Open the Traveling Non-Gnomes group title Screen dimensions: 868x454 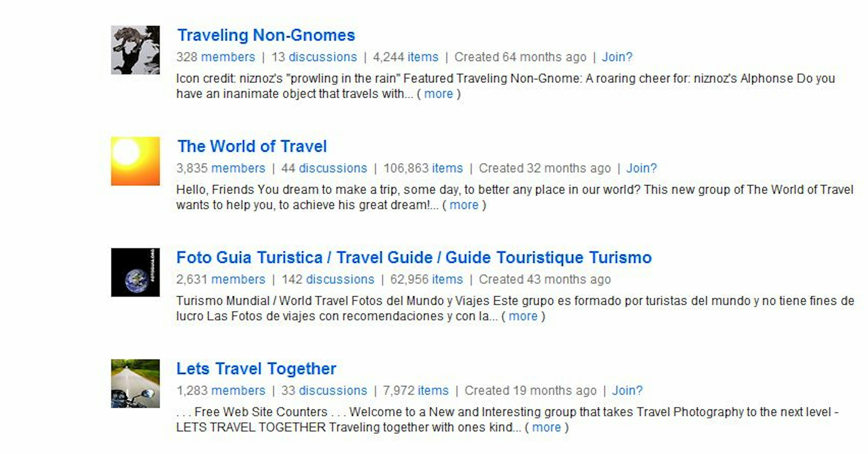click(x=266, y=35)
